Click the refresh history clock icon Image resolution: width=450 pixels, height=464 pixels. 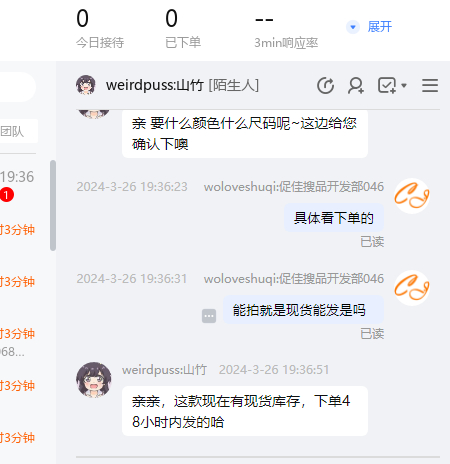coord(325,86)
